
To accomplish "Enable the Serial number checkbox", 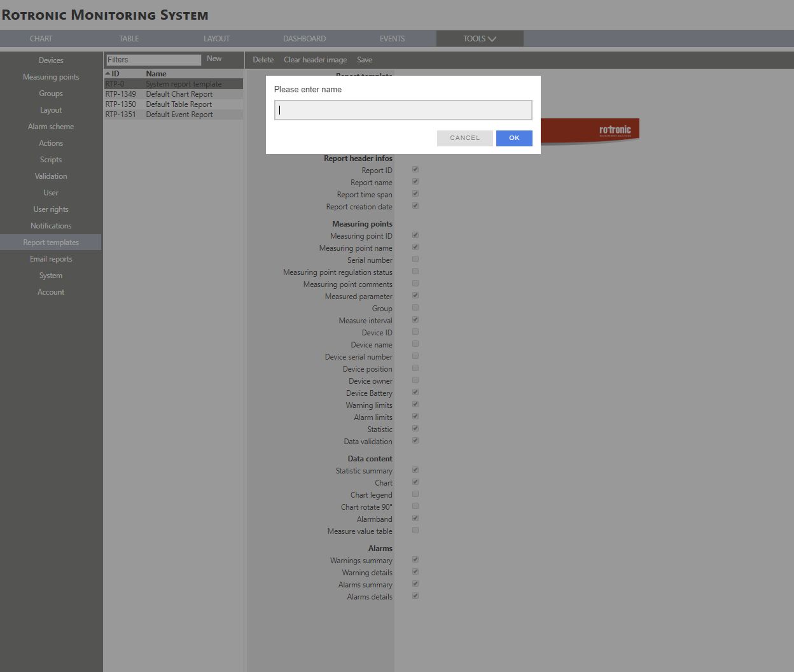I will (x=415, y=260).
